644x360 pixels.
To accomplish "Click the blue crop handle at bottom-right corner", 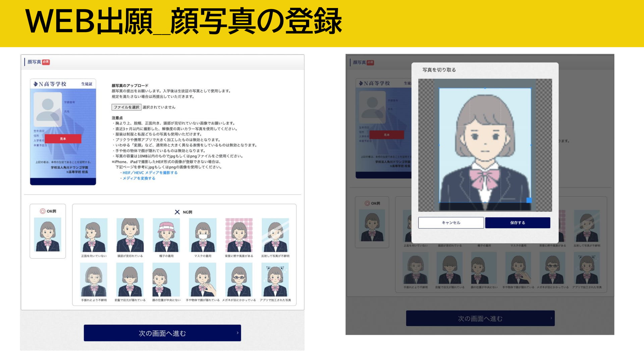I will (529, 200).
